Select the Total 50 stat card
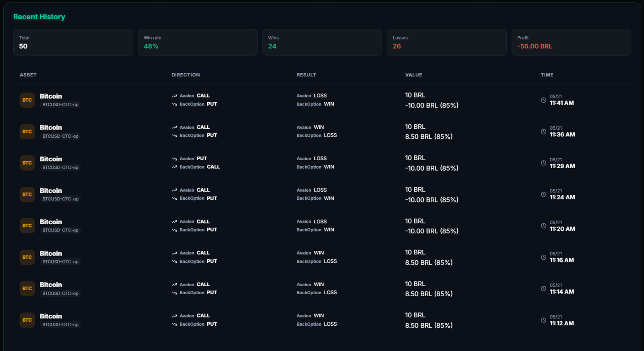 tap(73, 42)
